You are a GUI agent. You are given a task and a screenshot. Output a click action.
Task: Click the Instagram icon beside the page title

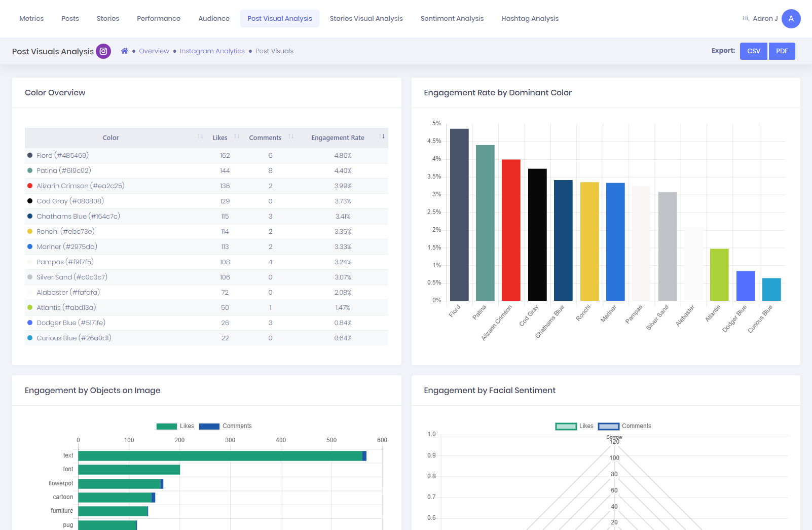point(103,51)
